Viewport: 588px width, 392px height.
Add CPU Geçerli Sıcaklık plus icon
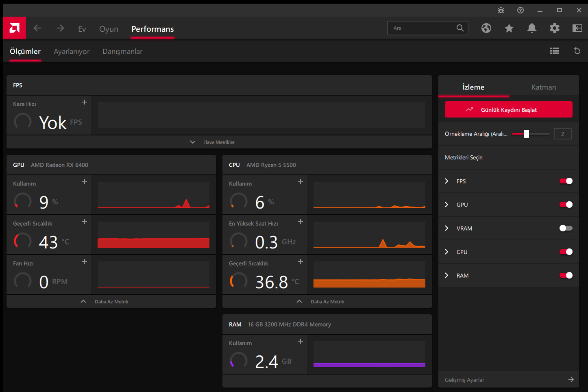(x=301, y=261)
